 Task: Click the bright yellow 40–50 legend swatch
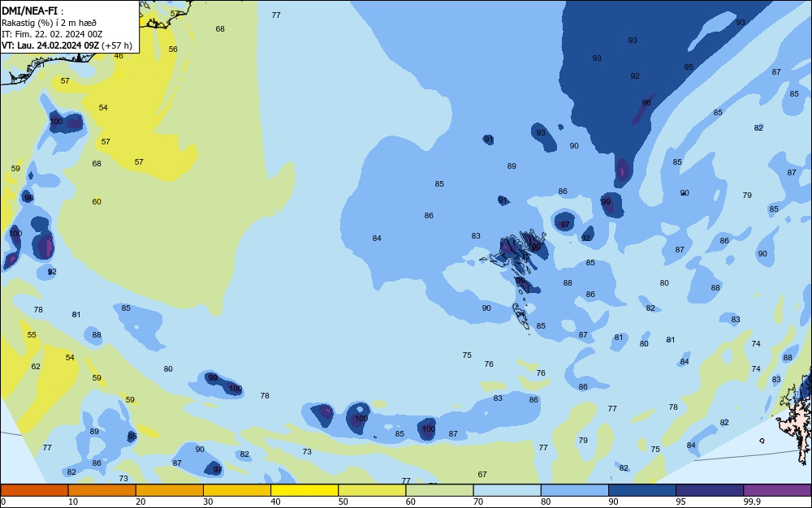(304, 490)
